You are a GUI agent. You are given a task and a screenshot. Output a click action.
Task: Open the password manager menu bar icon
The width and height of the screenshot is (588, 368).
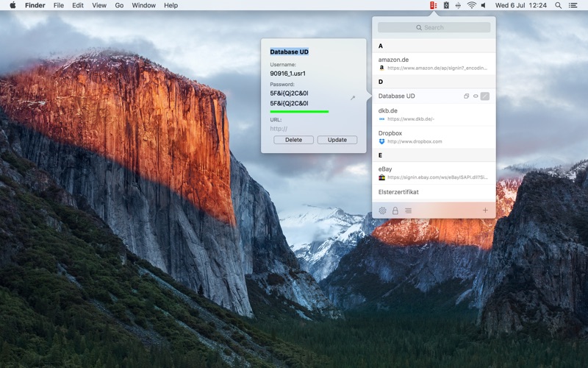433,5
